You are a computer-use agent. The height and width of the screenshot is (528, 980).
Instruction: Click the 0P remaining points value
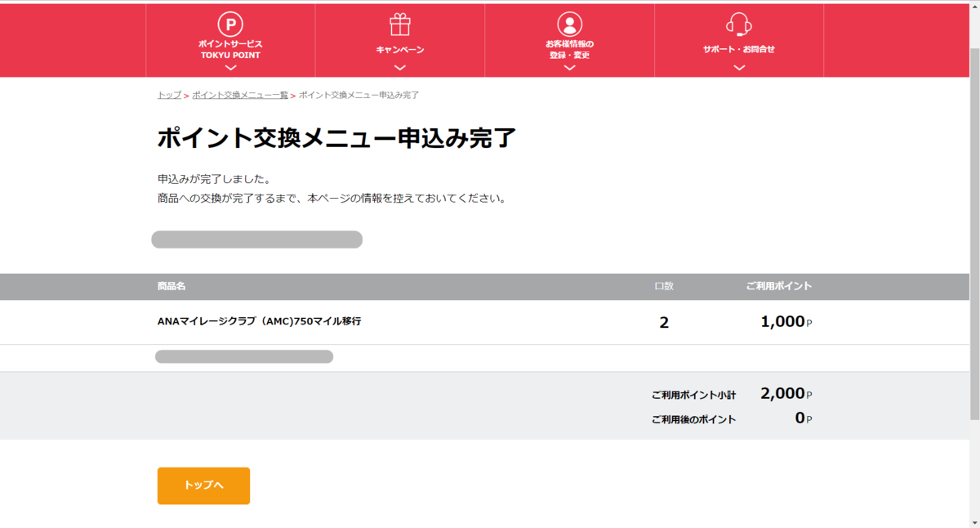pyautogui.click(x=804, y=418)
